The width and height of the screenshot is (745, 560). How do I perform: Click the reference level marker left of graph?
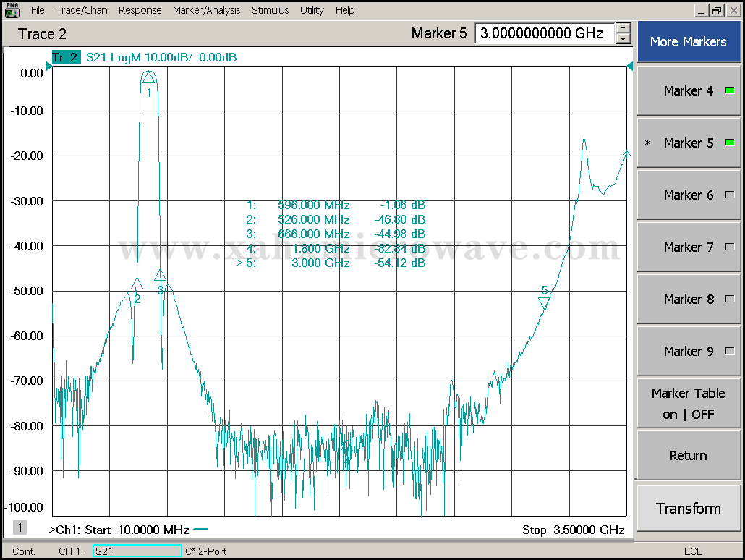(48, 67)
